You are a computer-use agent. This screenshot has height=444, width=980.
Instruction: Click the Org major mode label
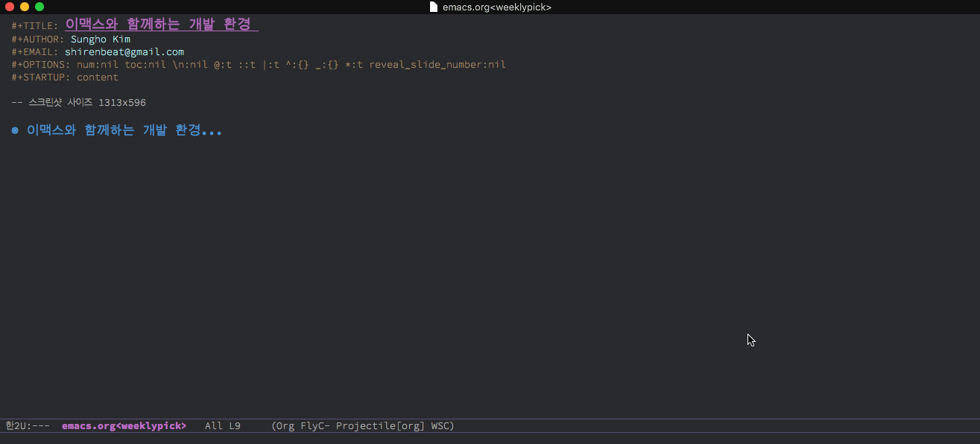[285, 425]
